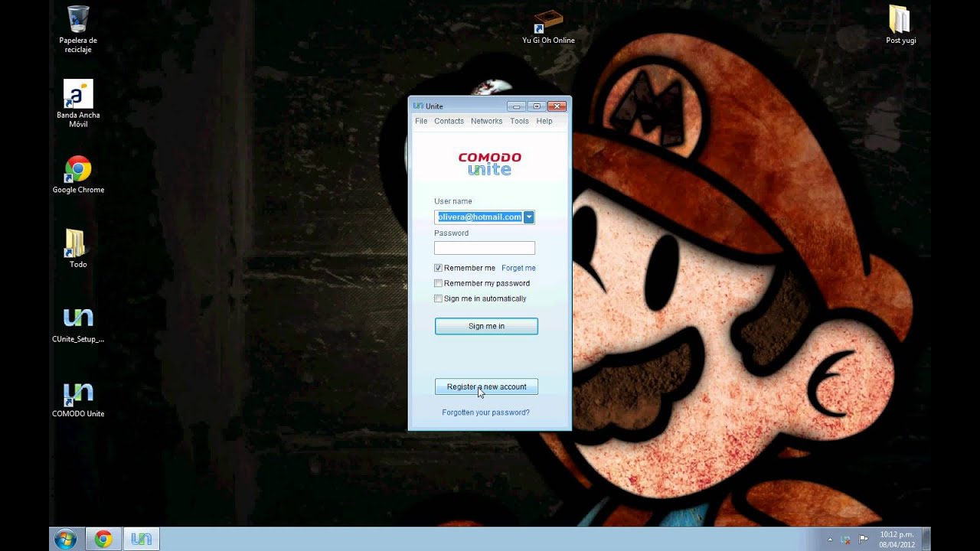The width and height of the screenshot is (980, 551).
Task: Click the Sign me in button
Action: (486, 326)
